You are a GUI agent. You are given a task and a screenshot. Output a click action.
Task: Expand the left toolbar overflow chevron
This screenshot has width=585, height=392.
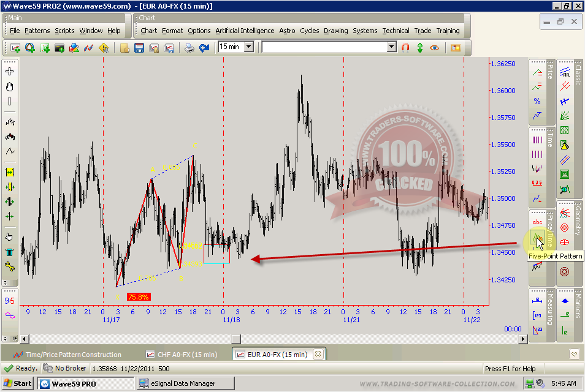(x=9, y=282)
